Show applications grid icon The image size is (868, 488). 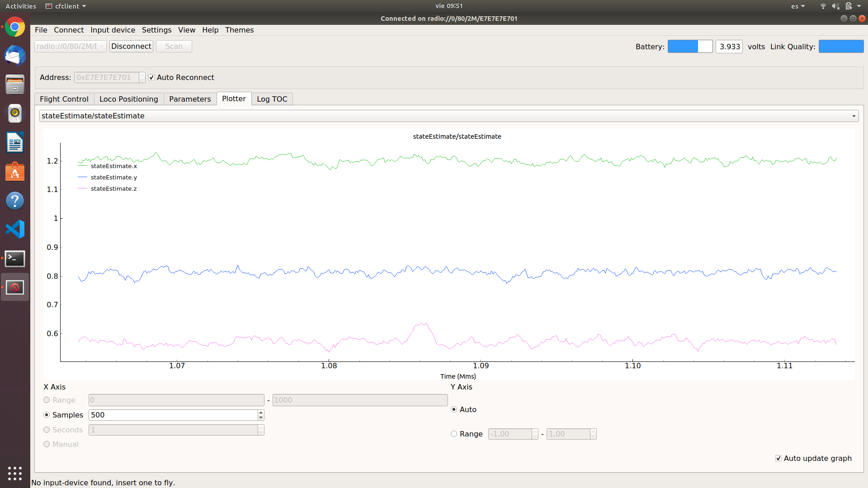tap(15, 473)
